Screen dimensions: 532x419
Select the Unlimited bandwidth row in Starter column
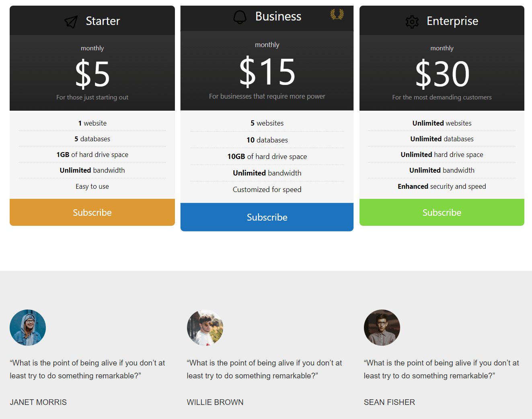92,170
